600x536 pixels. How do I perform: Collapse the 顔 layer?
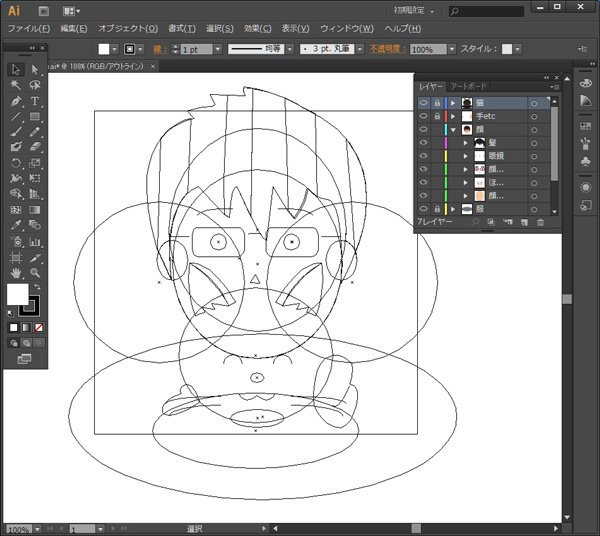point(453,130)
